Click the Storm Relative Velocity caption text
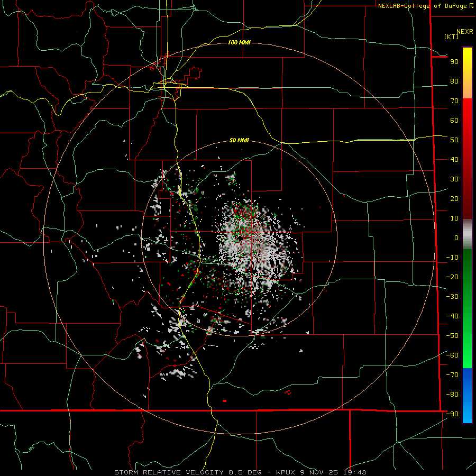The height and width of the screenshot is (476, 476). click(x=240, y=472)
